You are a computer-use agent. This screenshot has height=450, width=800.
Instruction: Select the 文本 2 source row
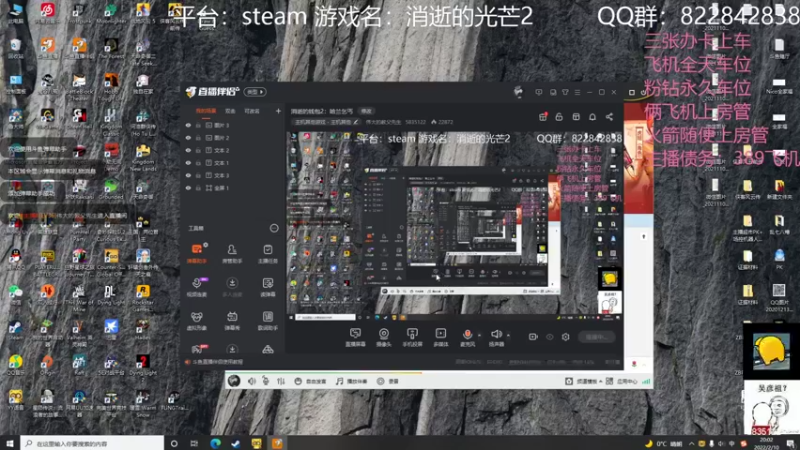coord(232,151)
